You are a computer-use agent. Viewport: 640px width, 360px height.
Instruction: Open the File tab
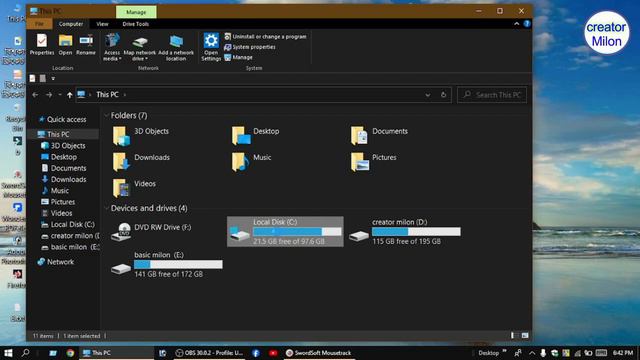39,24
